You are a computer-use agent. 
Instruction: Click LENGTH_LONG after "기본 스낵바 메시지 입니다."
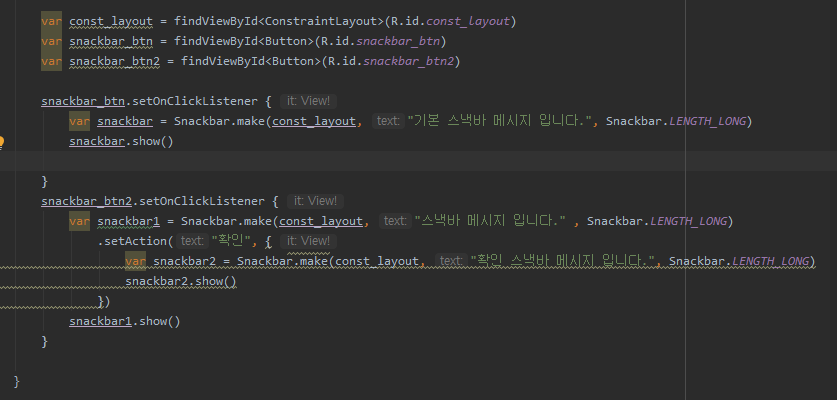tap(707, 121)
